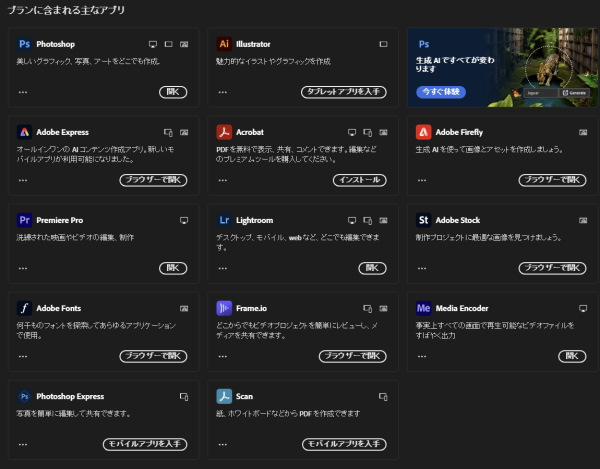
Task: Open Premiere Pro with 開く button
Action: [x=173, y=268]
